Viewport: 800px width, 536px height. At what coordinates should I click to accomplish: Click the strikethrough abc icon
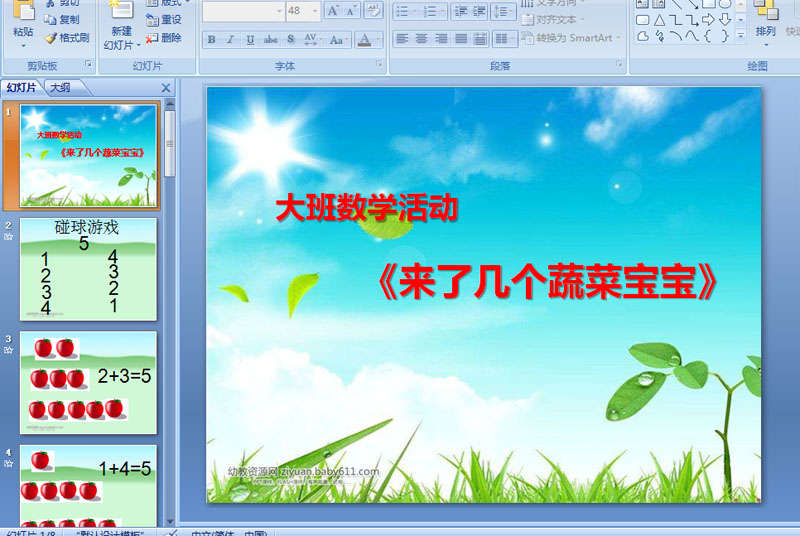270,39
